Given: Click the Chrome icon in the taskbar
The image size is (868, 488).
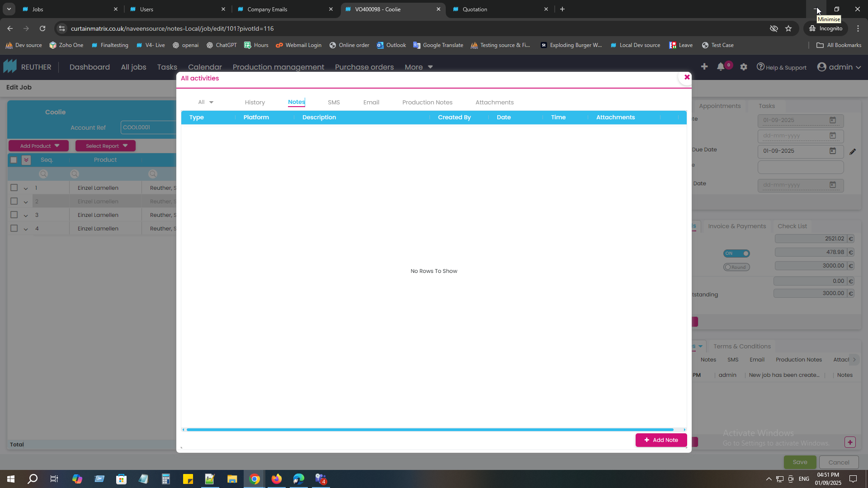Looking at the screenshot, I should click(x=255, y=479).
